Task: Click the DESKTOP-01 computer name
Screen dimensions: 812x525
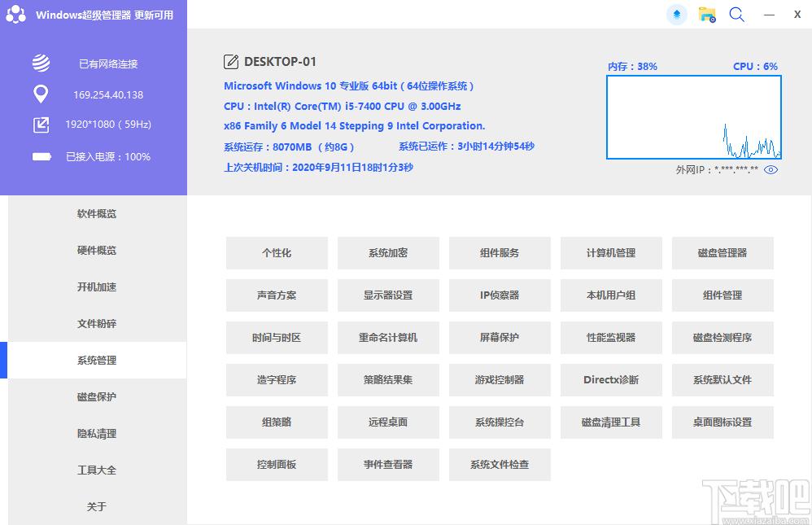Action: pos(280,62)
